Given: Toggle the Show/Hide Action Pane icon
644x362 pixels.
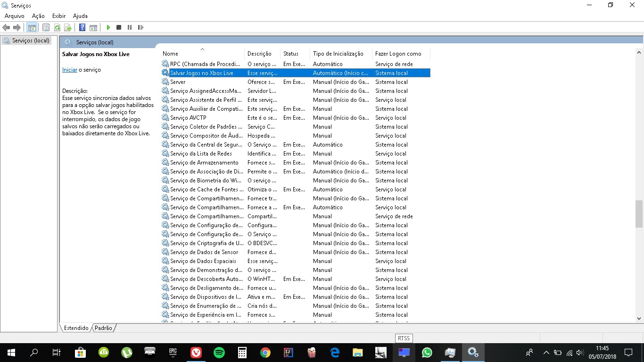Looking at the screenshot, I should (x=93, y=28).
